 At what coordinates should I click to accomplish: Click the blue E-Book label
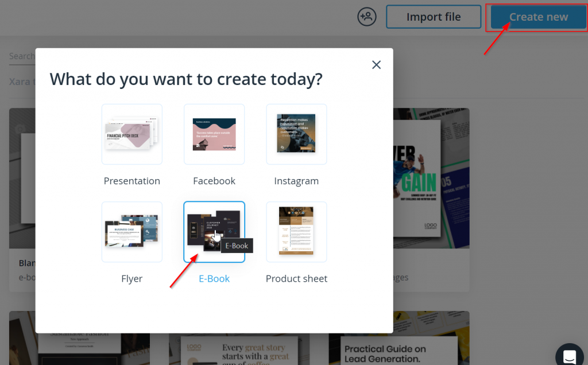(214, 278)
